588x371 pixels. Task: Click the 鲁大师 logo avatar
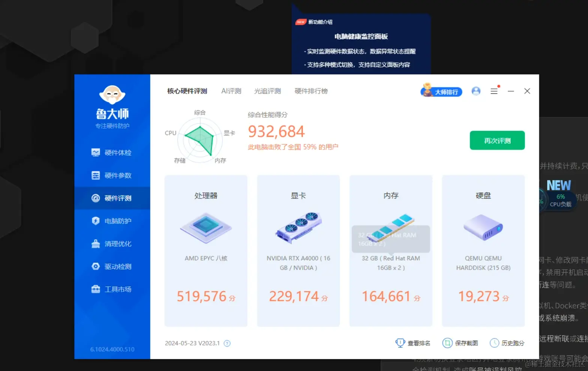(112, 95)
